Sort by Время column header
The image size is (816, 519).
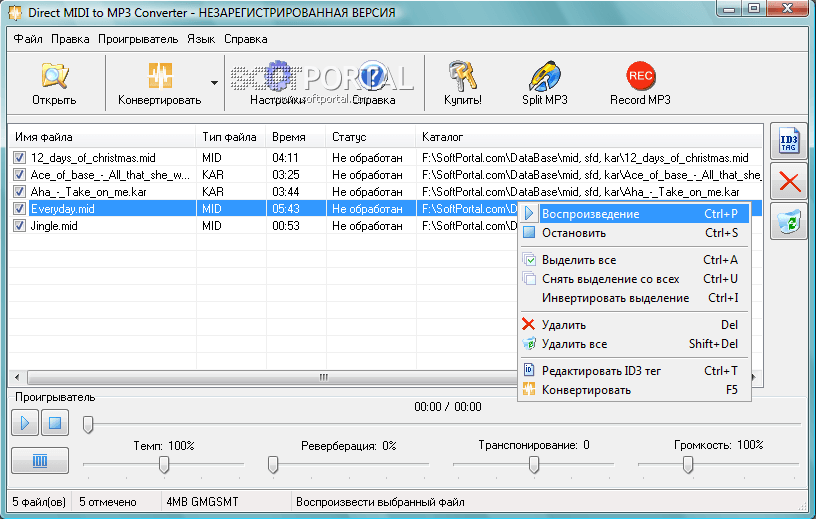pos(295,137)
